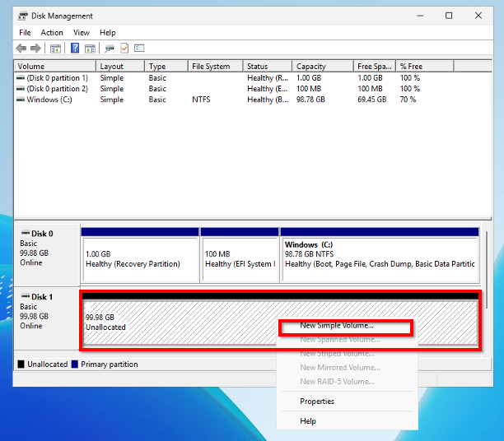Sort by the % Free column header
Screen dimensions: 504x441
point(425,66)
